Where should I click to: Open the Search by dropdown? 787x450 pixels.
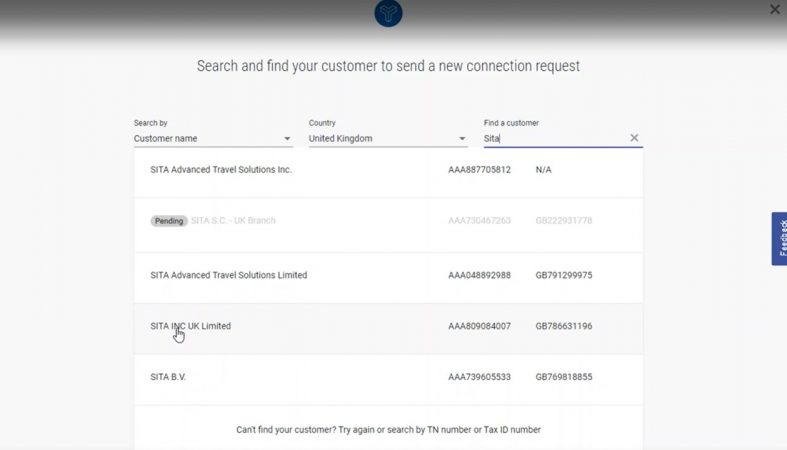click(x=213, y=138)
